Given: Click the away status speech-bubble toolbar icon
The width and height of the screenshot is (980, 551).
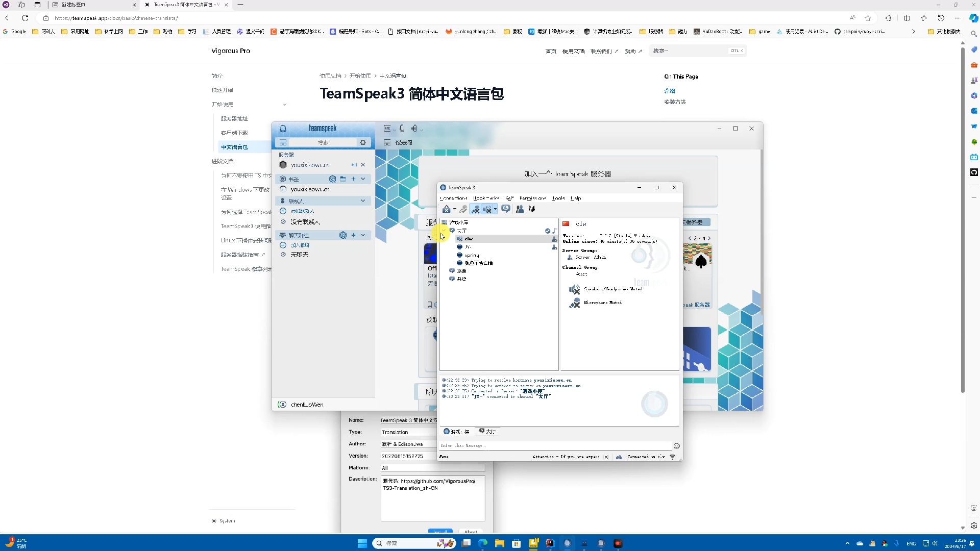Looking at the screenshot, I should coord(506,209).
